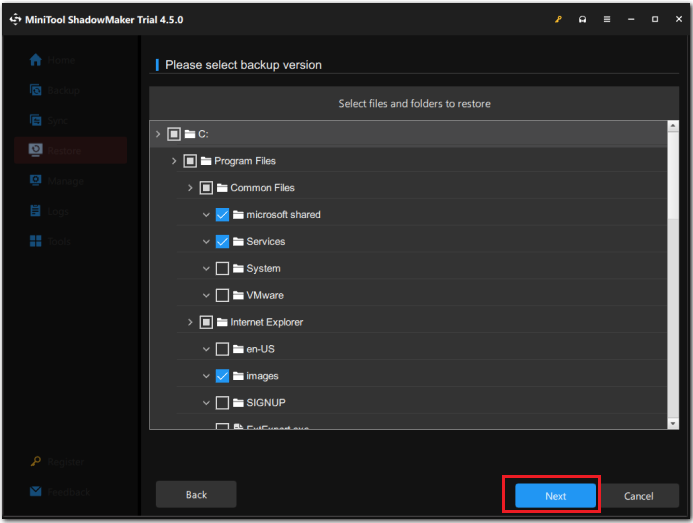
Task: Click the Cancel button
Action: [639, 496]
